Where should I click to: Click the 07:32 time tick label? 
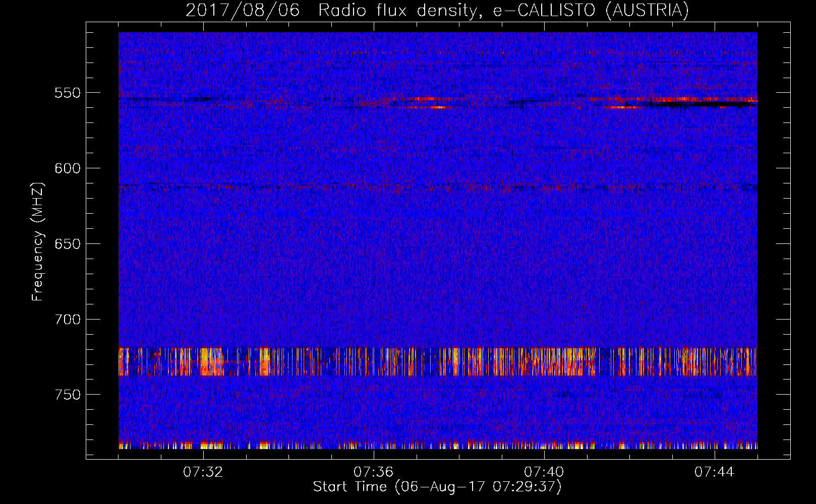tap(203, 472)
